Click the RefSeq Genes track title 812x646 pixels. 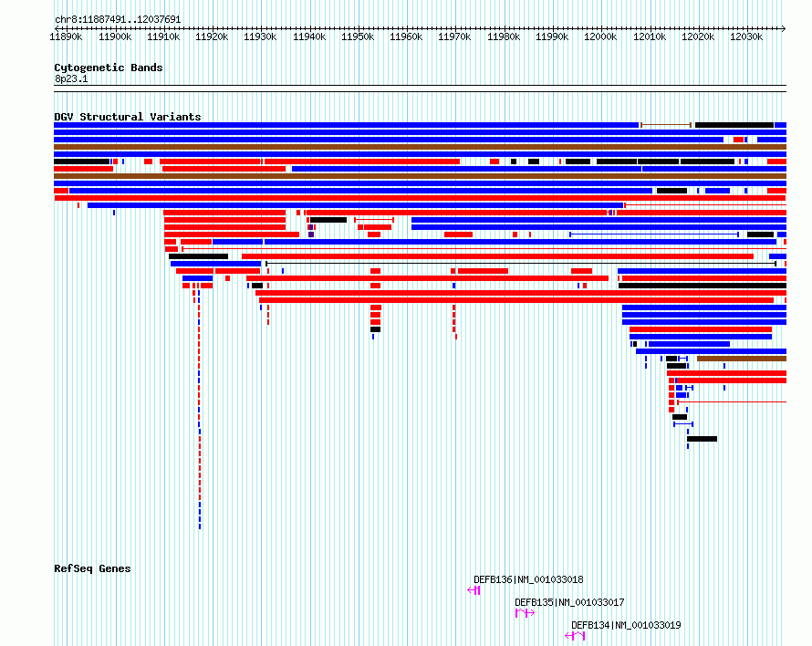coord(92,568)
